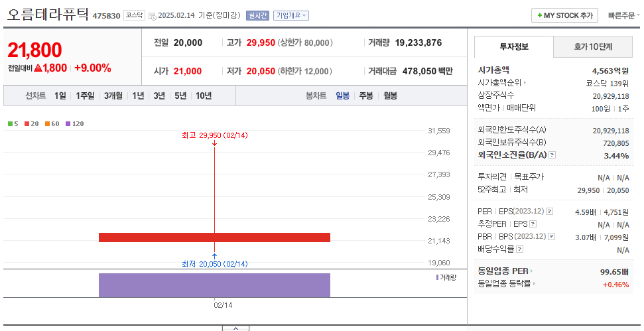Click the 거래량 value 19,233,876

pyautogui.click(x=419, y=42)
